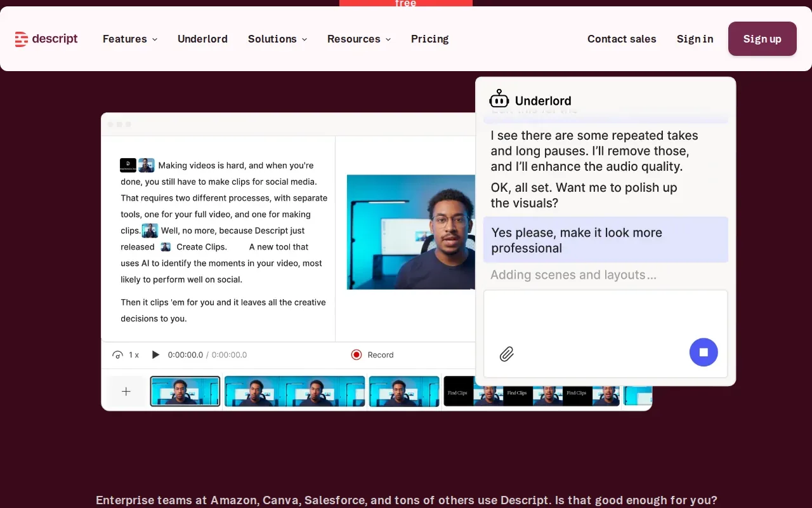This screenshot has height=508, width=812.
Task: Open the Pricing page
Action: 429,39
